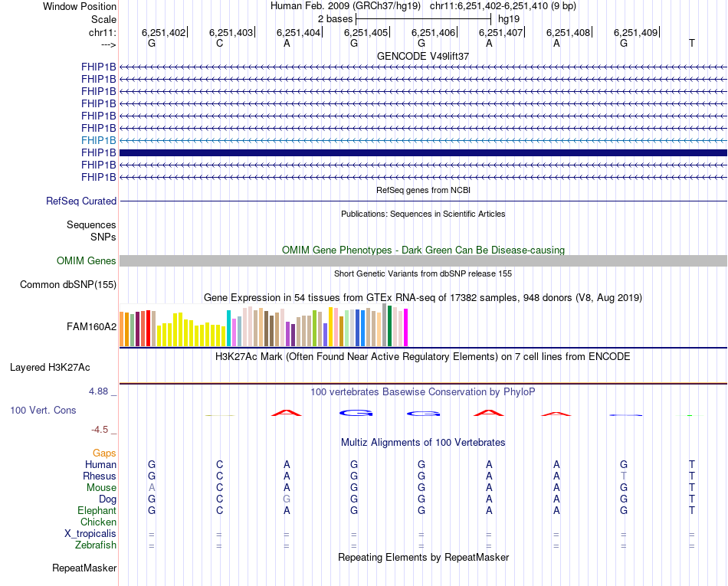Click the Layered H3K27Ac track label
Screen dimensions: 728x586
coord(50,368)
